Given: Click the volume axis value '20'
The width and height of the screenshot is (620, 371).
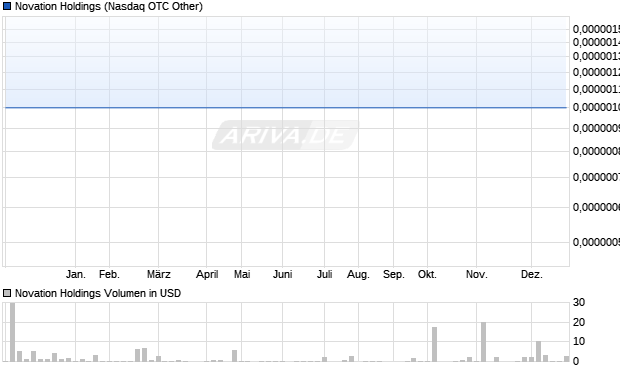Looking at the screenshot, I should point(579,322).
